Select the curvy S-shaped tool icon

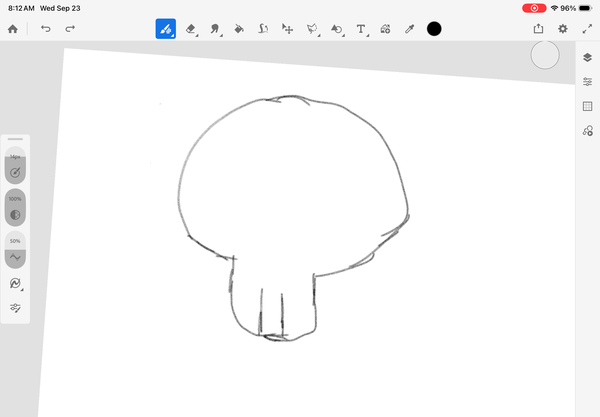pyautogui.click(x=263, y=29)
